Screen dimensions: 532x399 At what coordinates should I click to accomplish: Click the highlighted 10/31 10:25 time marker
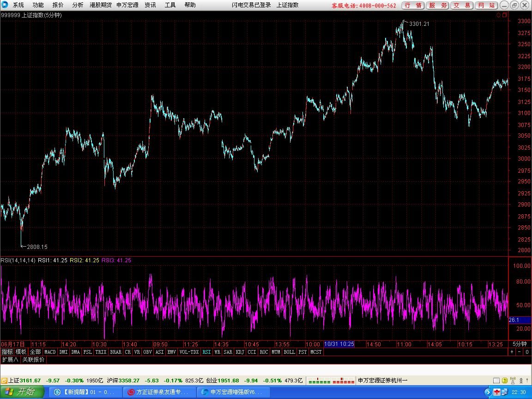pos(339,344)
